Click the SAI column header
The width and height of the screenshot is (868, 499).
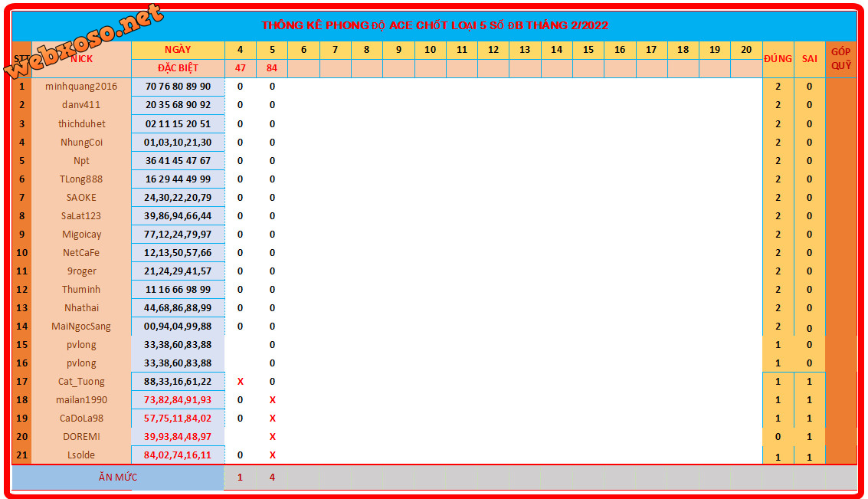pos(809,59)
